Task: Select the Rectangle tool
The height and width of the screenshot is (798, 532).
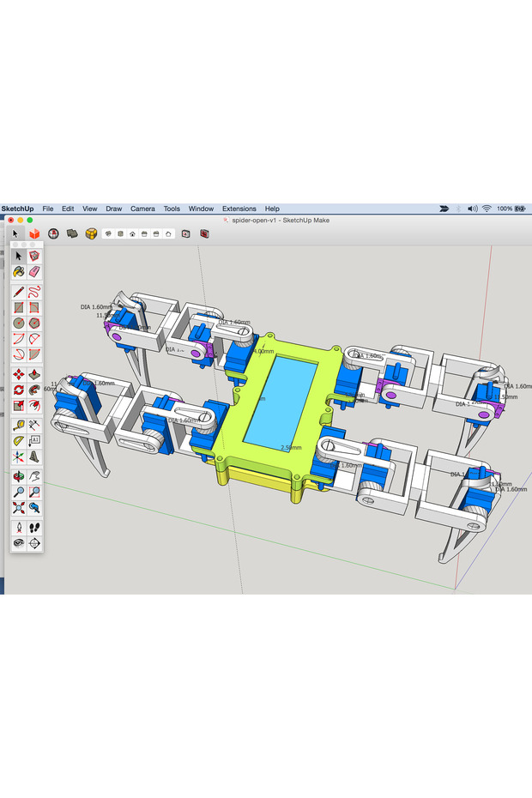Action: point(19,307)
